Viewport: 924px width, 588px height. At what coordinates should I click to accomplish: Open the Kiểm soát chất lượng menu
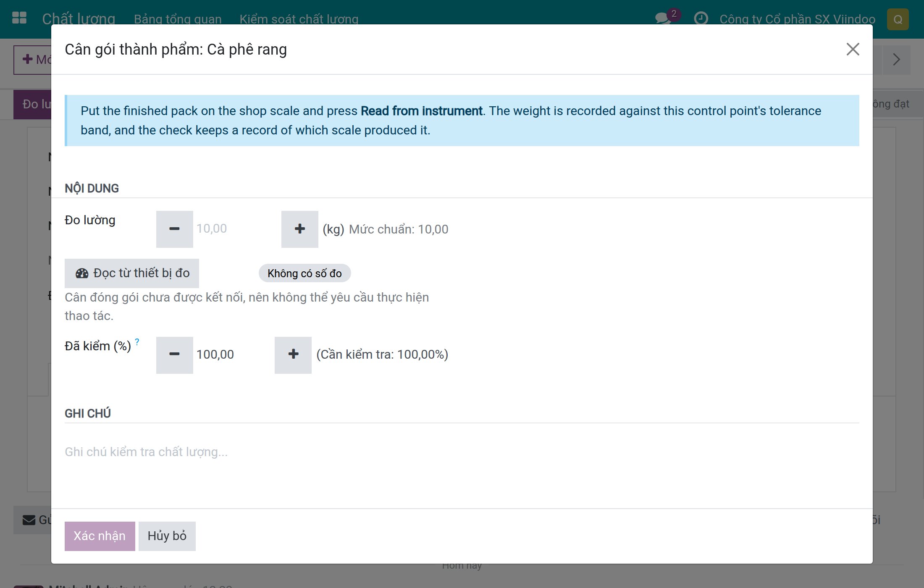click(299, 19)
